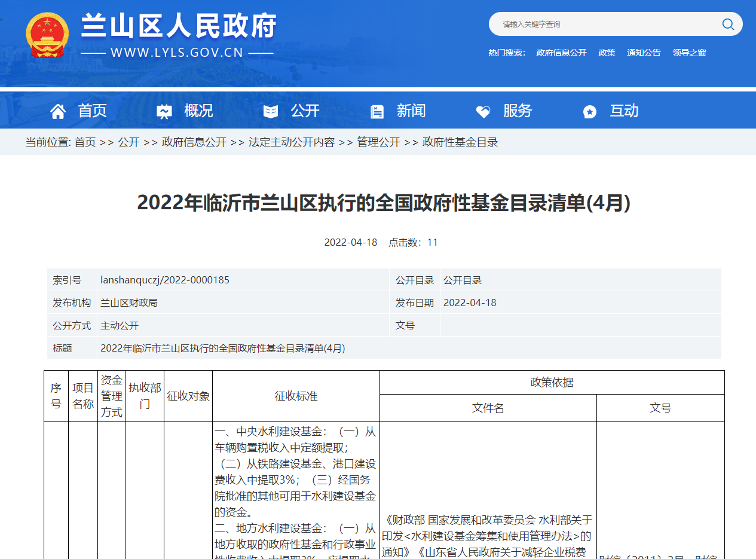The width and height of the screenshot is (756, 559).
Task: Click the 发布日期 label cell
Action: coord(415,303)
